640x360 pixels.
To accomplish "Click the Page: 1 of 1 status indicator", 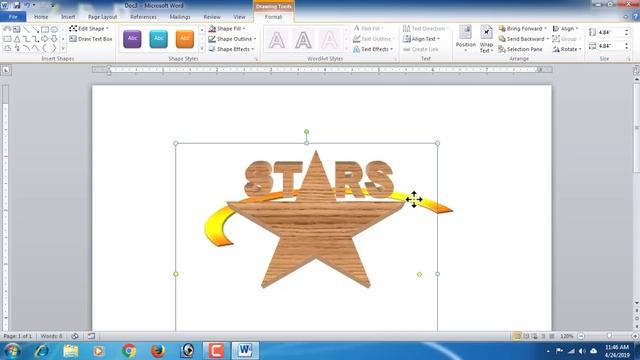I will [x=18, y=336].
